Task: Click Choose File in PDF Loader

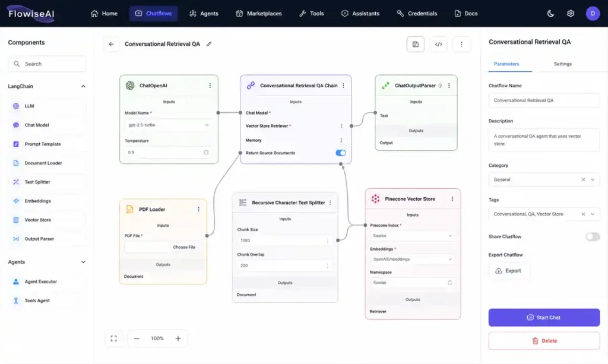Action: click(184, 247)
